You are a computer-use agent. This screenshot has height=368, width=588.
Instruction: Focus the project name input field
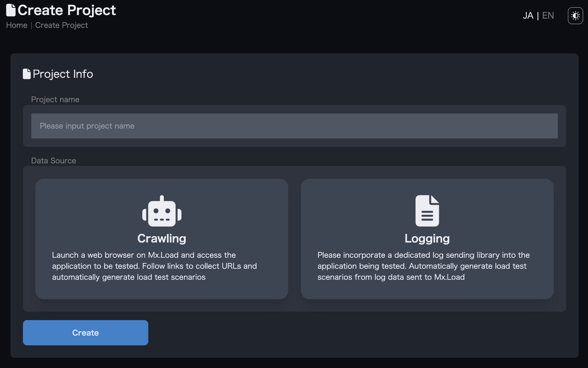[294, 126]
